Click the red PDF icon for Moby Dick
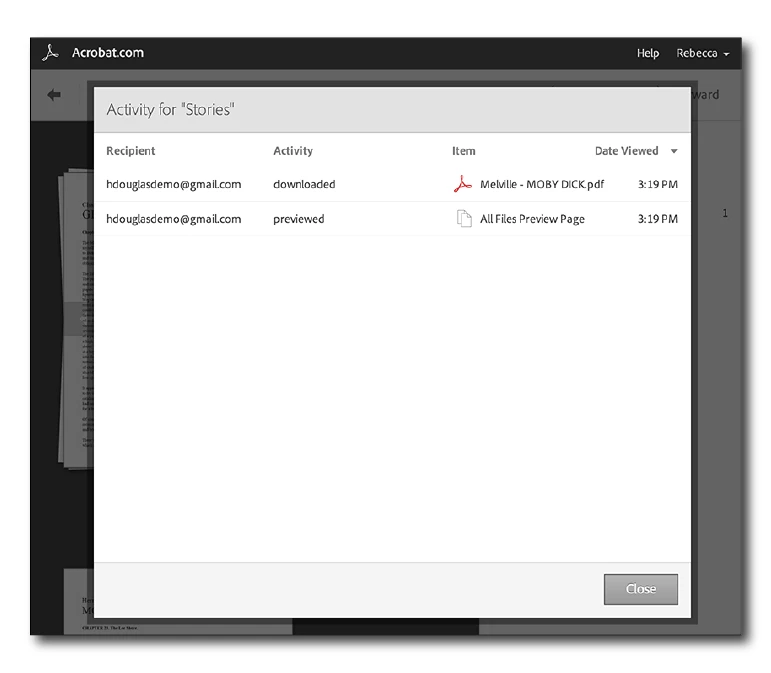 462,184
